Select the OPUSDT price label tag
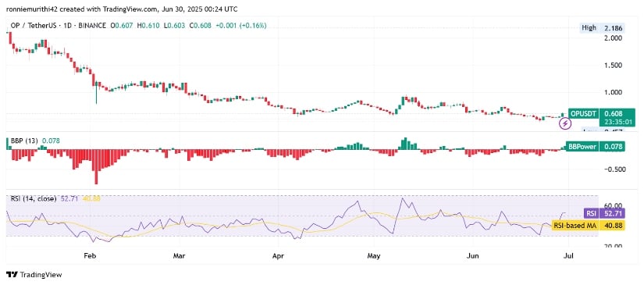The image size is (644, 285). click(x=583, y=113)
